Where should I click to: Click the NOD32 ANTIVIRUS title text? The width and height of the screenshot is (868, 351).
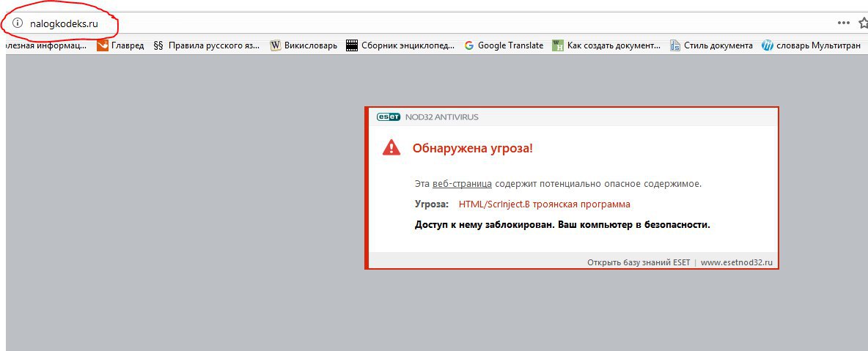click(x=441, y=117)
